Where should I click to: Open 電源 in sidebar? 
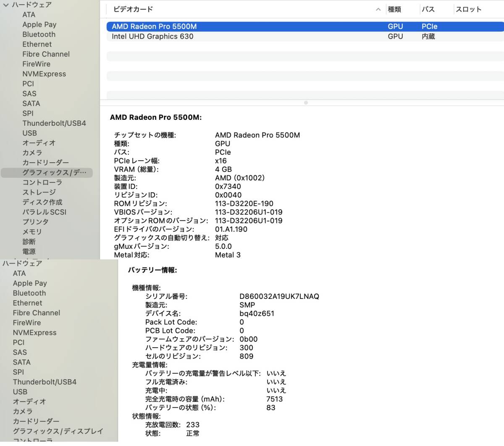(x=29, y=251)
